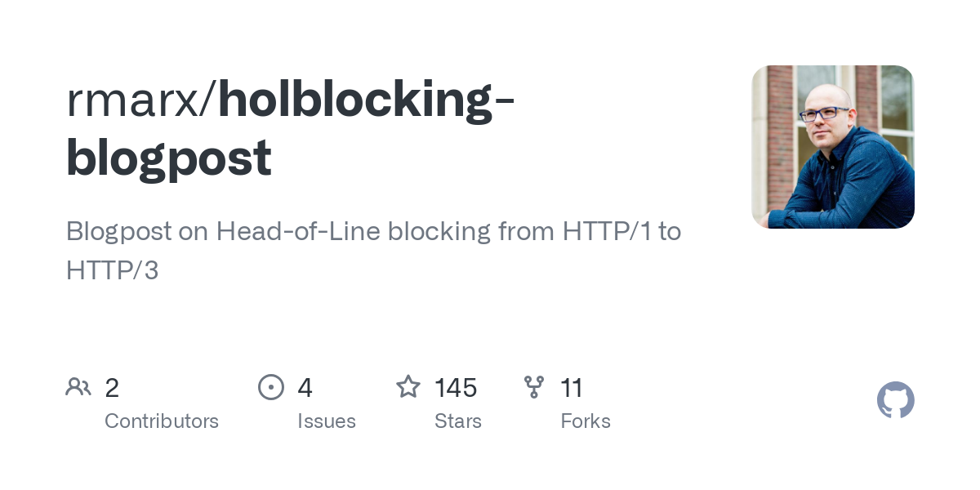Click the contributor count 2
This screenshot has height=490, width=980.
coord(112,388)
